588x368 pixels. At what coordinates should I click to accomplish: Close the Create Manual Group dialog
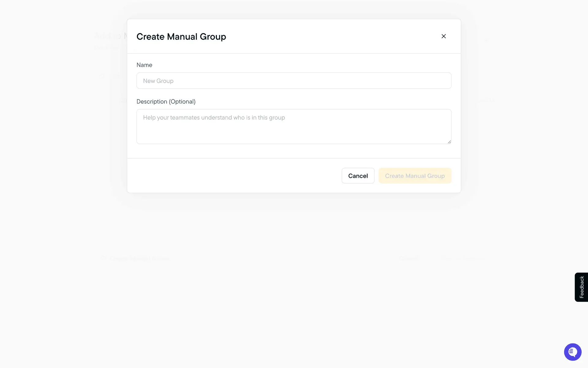pyautogui.click(x=443, y=36)
